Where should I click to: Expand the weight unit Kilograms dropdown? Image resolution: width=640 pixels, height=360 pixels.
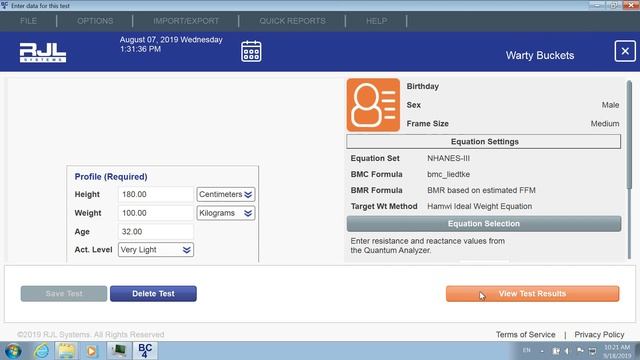(x=226, y=213)
